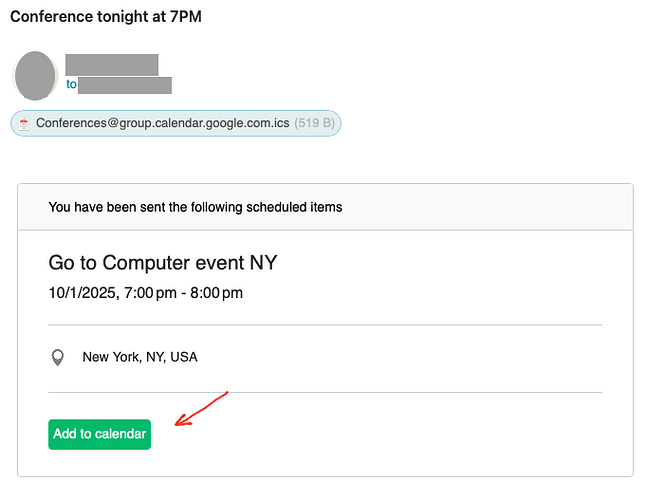Click the "New York, NY, USA" location text
The width and height of the screenshot is (665, 500).
click(x=140, y=357)
